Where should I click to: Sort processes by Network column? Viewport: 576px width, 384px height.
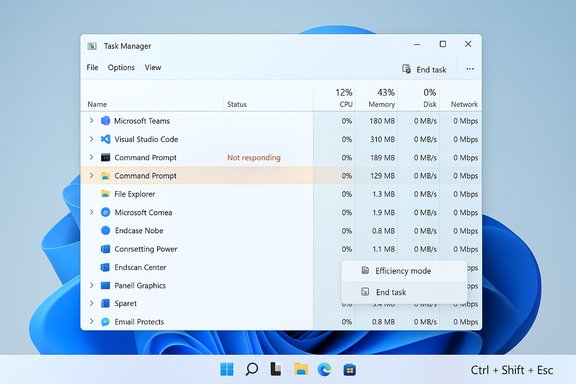point(464,104)
